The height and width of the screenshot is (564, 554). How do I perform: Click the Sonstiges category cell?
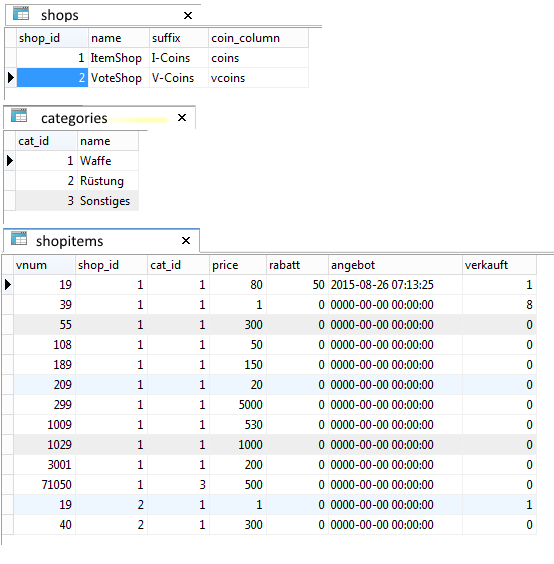click(108, 201)
